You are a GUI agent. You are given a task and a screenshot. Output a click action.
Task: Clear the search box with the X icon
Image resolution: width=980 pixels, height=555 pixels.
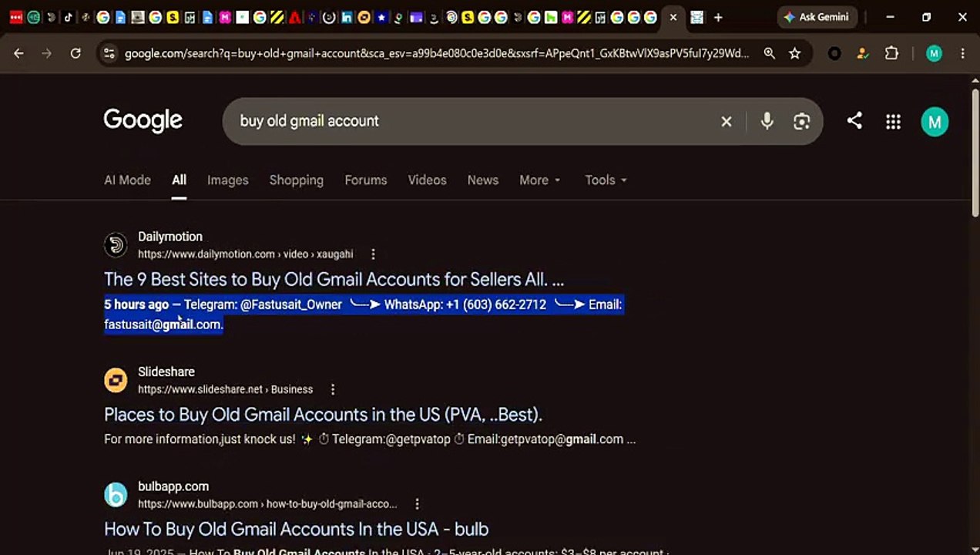(x=726, y=122)
